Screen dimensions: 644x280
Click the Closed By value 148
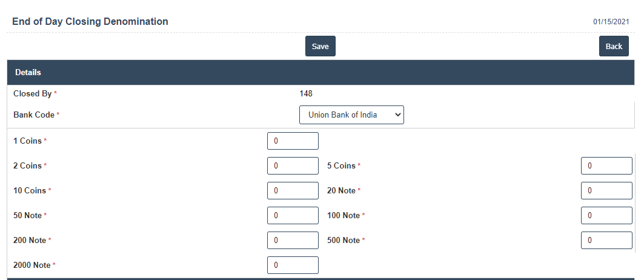click(x=306, y=93)
